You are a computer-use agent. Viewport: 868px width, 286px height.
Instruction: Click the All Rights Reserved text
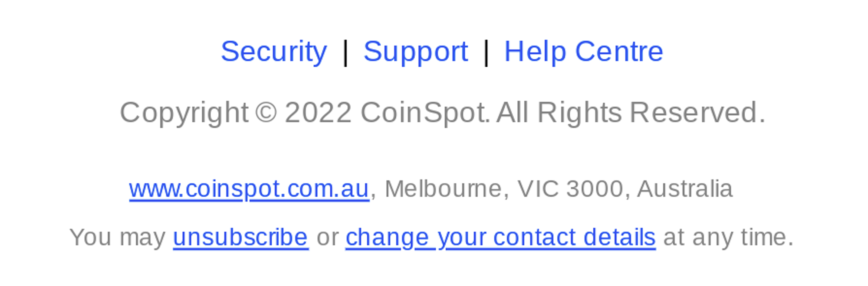(630, 113)
